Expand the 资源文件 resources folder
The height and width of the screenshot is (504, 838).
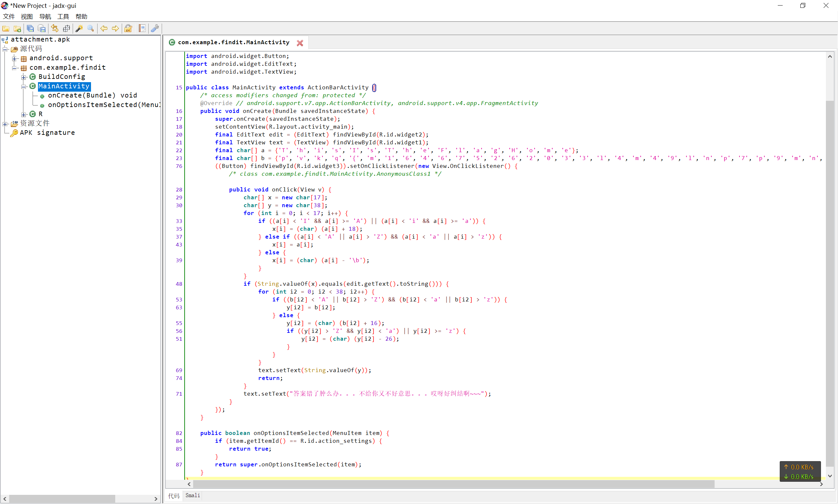point(6,124)
